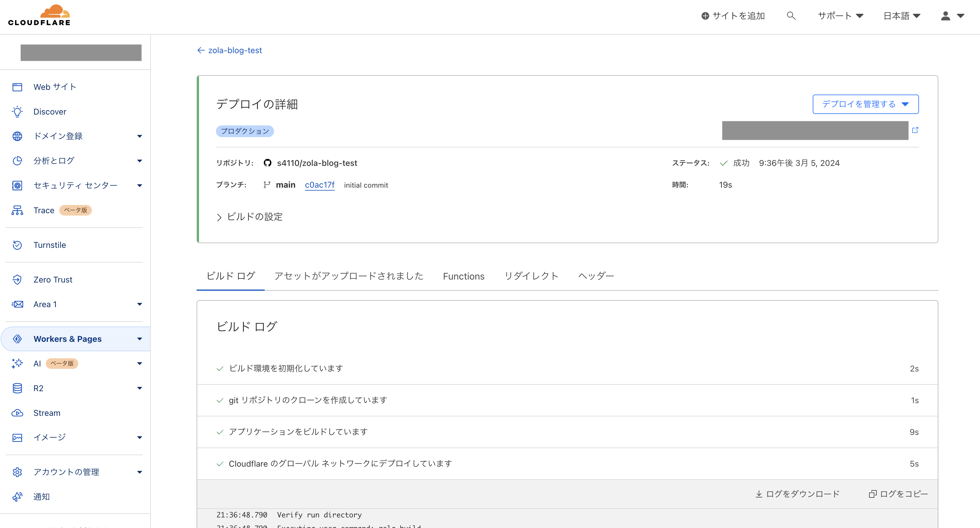Screen dimensions: 980x528
Task: Select the Zero Trust shield icon
Action: pos(17,280)
